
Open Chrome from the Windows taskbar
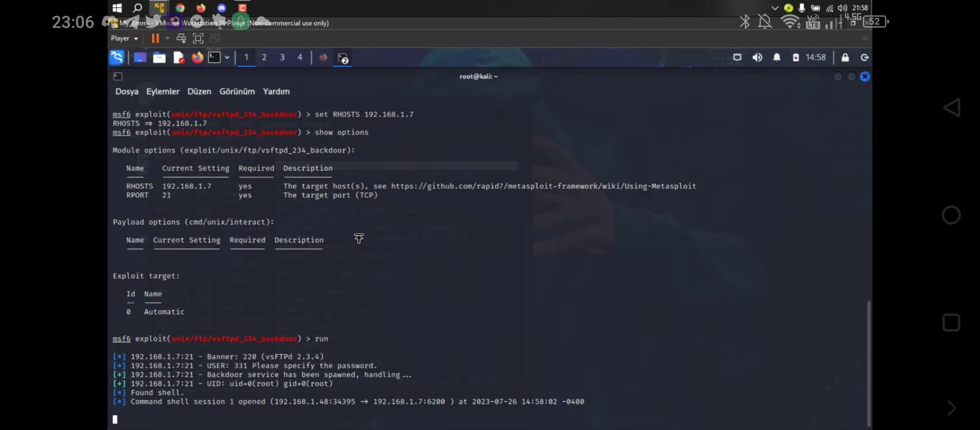click(x=180, y=8)
